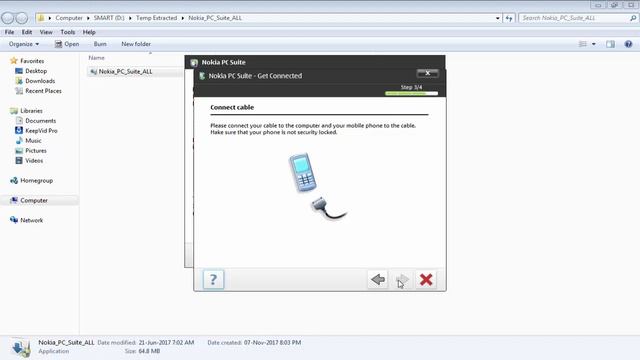Open the File menu in Explorer
Viewport: 640px width, 360px height.
[9, 32]
